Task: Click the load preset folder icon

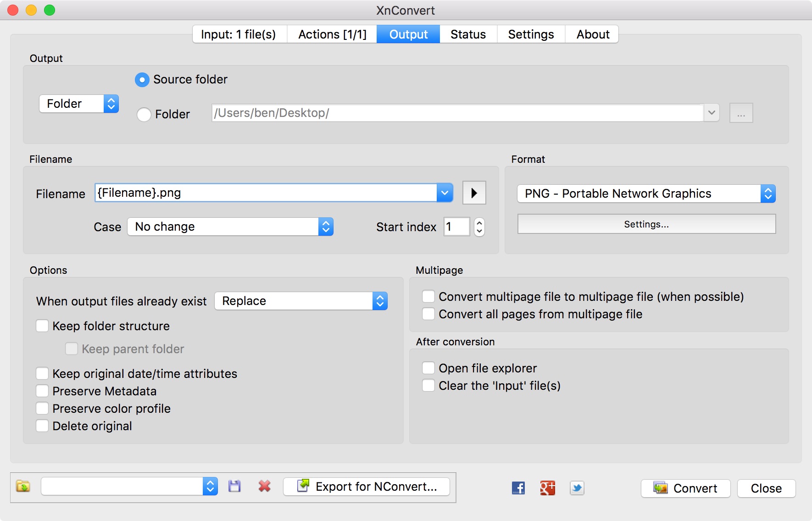Action: (x=23, y=487)
